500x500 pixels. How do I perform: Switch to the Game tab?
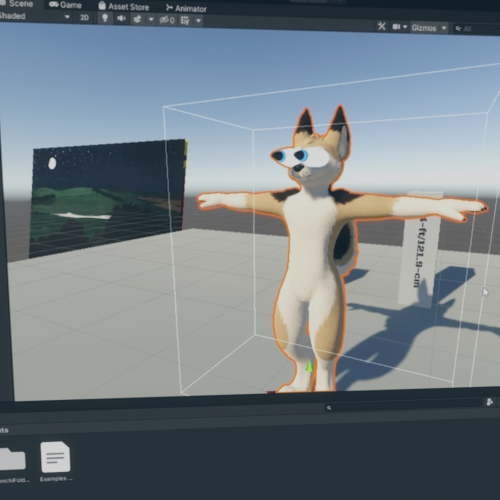click(65, 5)
